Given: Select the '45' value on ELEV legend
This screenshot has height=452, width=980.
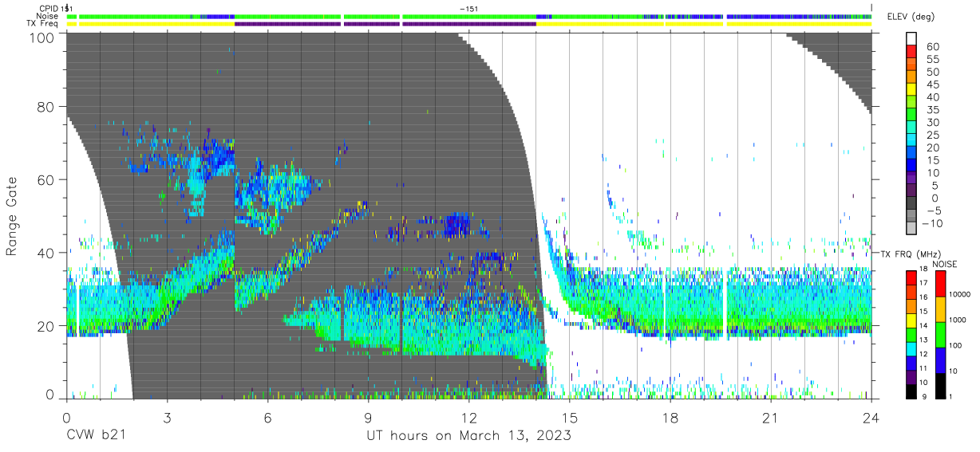Looking at the screenshot, I should [x=932, y=85].
